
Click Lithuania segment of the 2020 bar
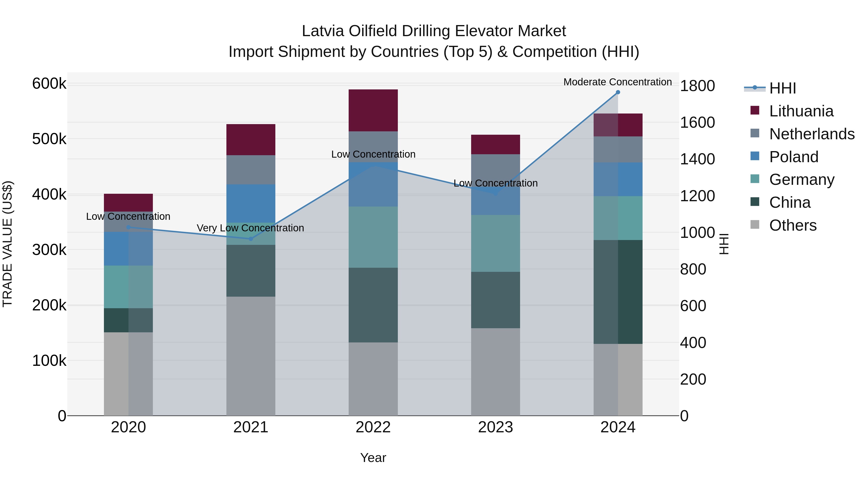point(128,203)
